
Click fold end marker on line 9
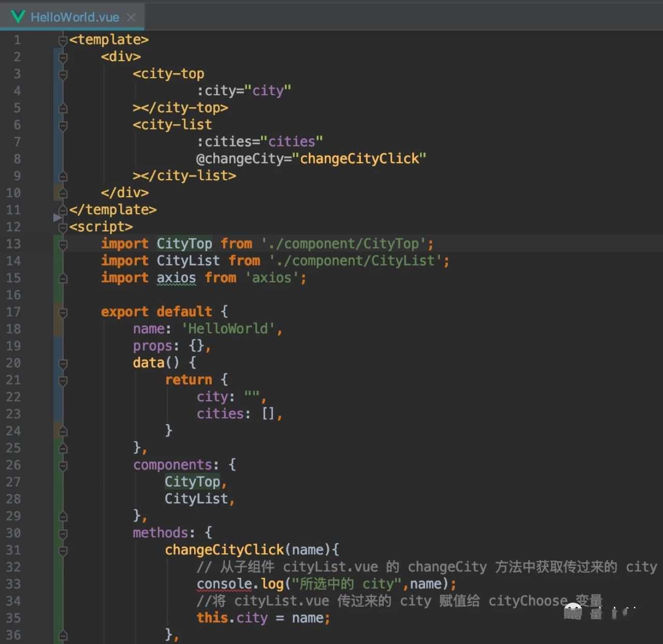point(63,176)
